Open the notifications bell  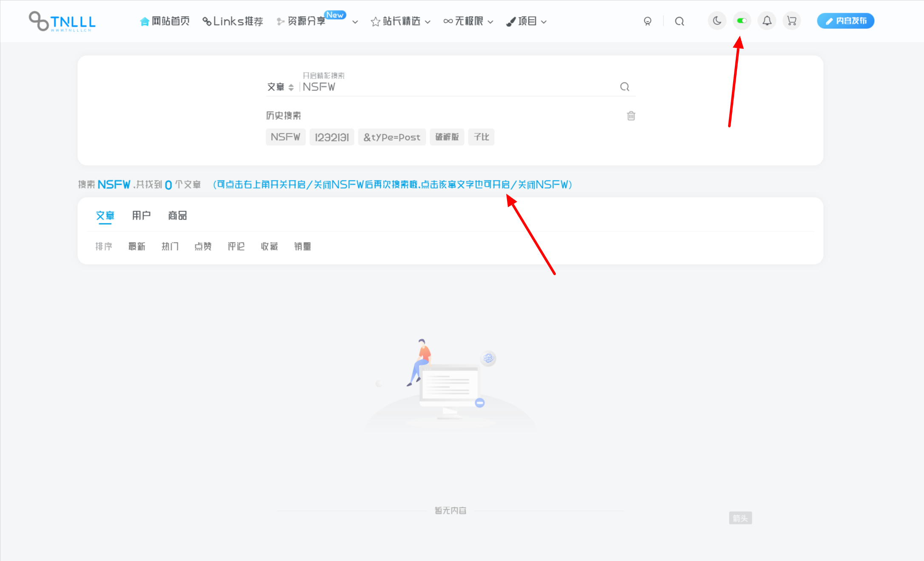(x=767, y=21)
